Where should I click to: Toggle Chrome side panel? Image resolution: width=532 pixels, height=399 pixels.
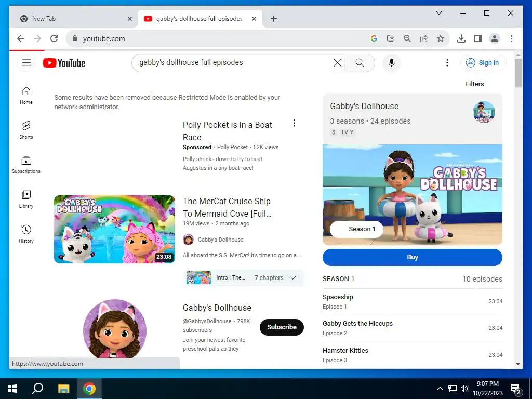pos(478,38)
